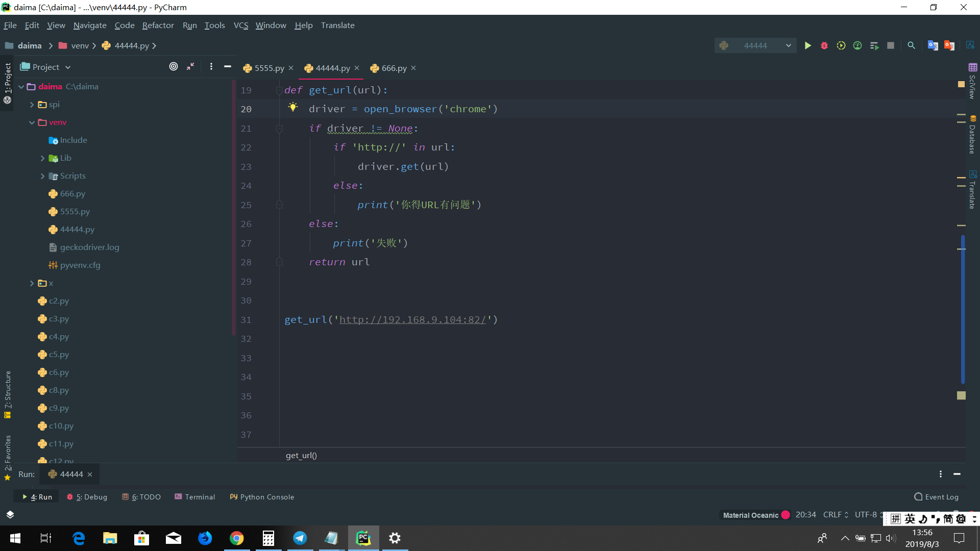The height and width of the screenshot is (551, 980).
Task: Open the Refactor menu
Action: pos(158,25)
